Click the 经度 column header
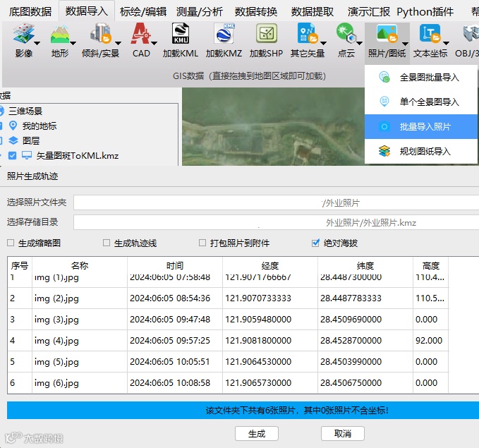Screen dimensions: 479x448 270,265
